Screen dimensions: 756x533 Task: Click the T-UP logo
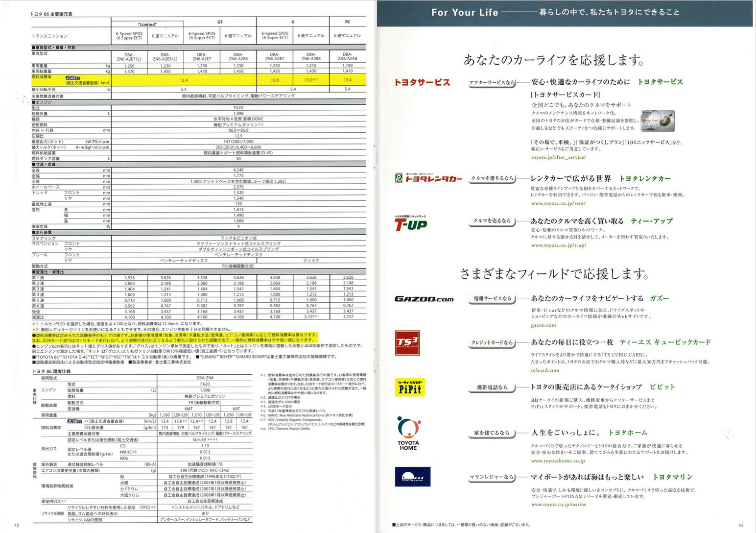tap(410, 223)
